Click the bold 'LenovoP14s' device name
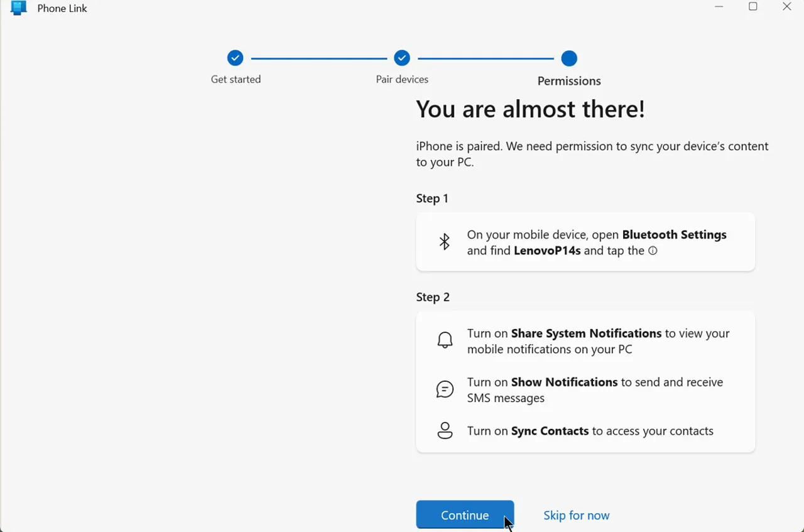 tap(547, 251)
